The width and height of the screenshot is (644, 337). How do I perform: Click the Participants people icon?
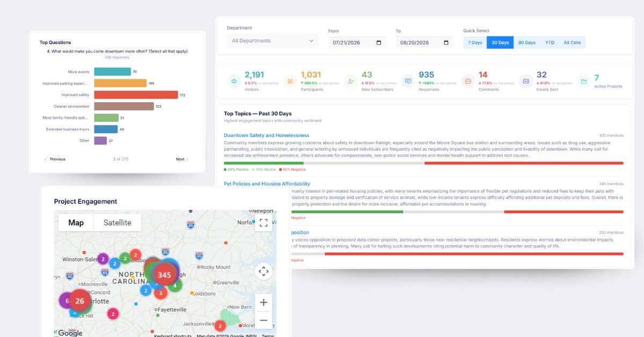pos(290,82)
